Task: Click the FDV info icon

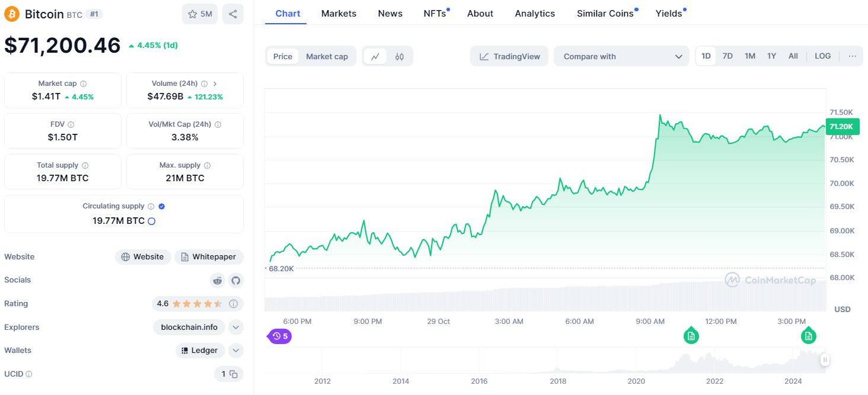Action: 71,125
